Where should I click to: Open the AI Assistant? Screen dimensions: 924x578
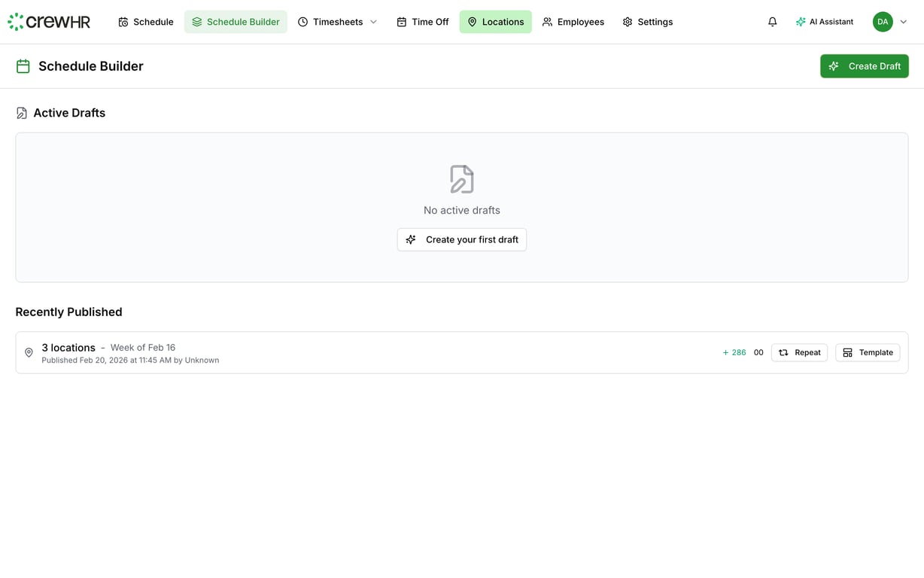point(824,22)
